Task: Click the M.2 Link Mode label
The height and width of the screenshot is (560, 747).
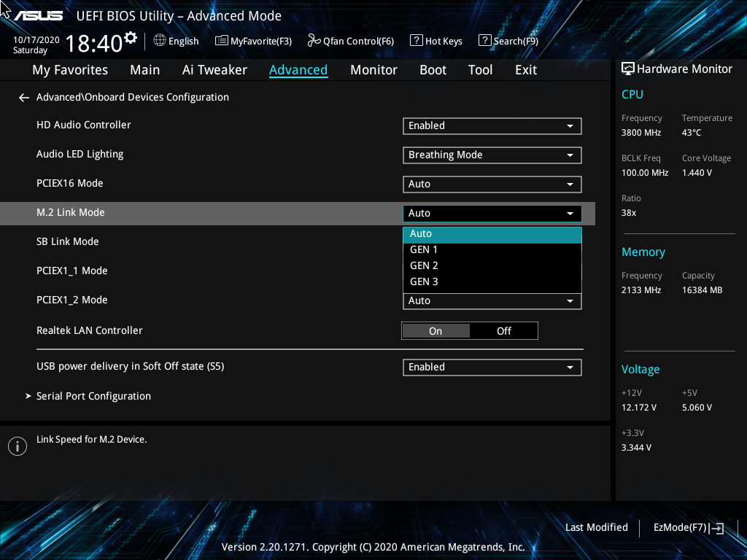Action: pos(71,212)
